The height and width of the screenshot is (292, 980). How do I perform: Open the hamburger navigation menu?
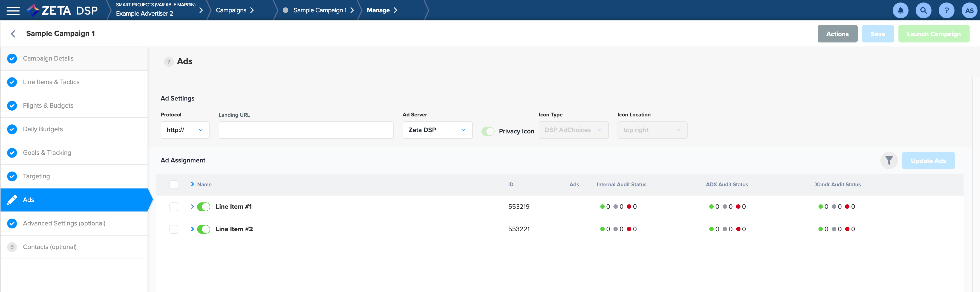pyautogui.click(x=13, y=11)
